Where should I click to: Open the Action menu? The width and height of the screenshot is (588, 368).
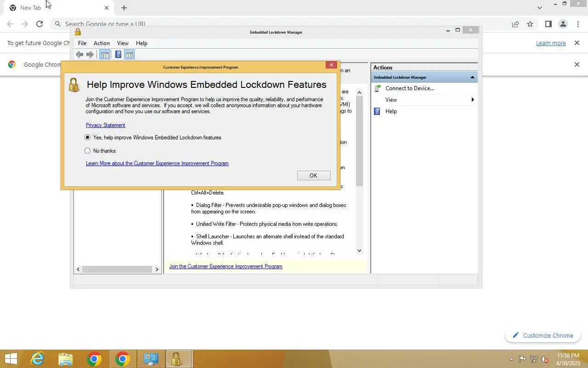click(x=102, y=43)
